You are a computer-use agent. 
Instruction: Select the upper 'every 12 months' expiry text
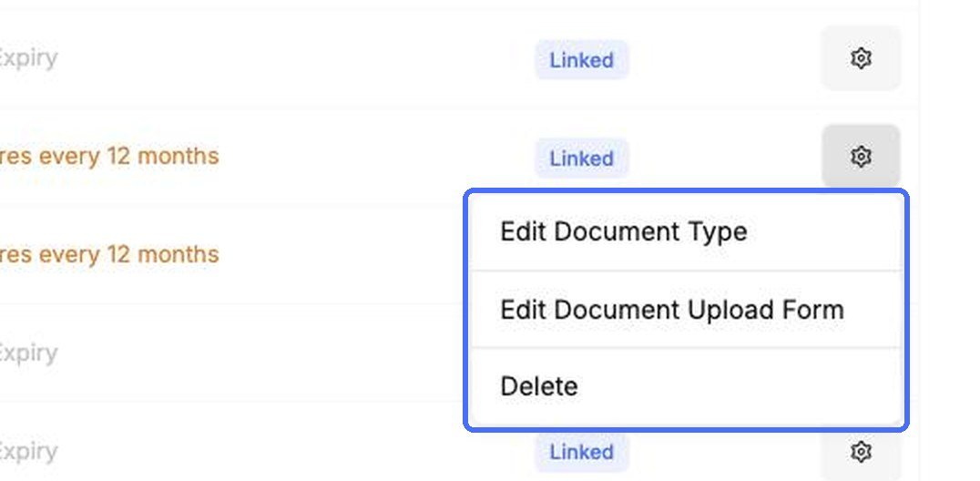[108, 156]
